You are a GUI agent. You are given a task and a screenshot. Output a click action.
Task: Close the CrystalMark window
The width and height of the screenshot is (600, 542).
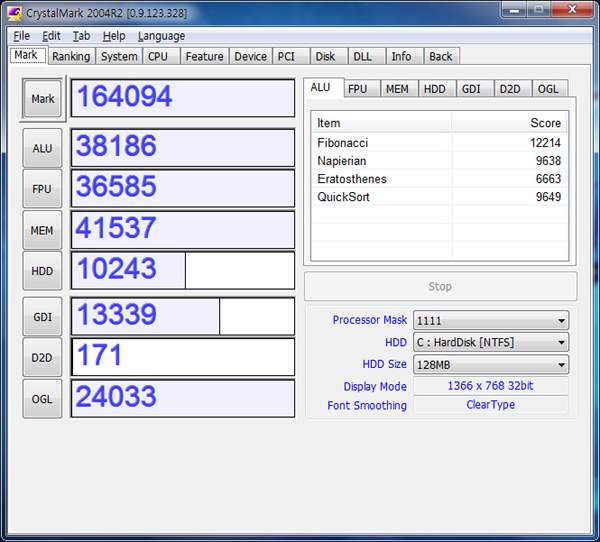pos(572,9)
